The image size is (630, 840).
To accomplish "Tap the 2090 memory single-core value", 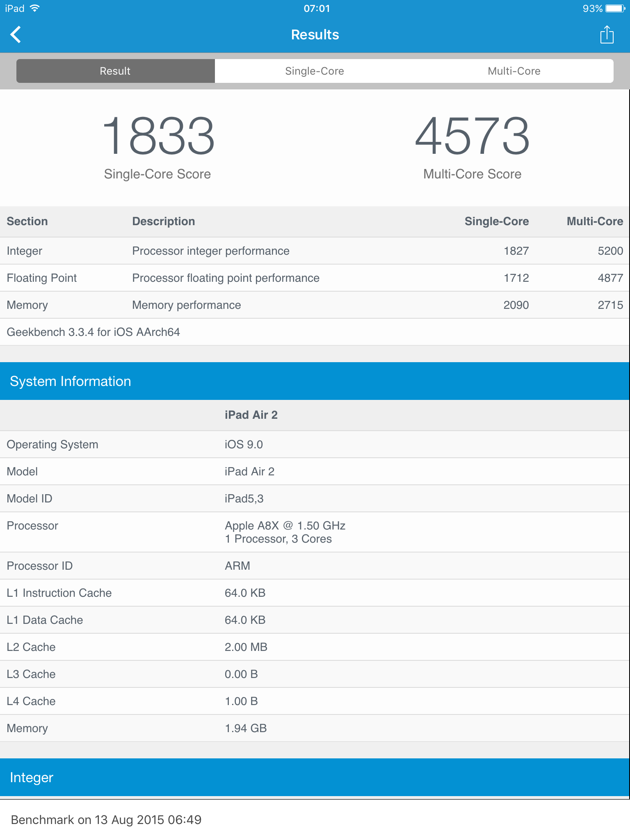I will click(516, 305).
